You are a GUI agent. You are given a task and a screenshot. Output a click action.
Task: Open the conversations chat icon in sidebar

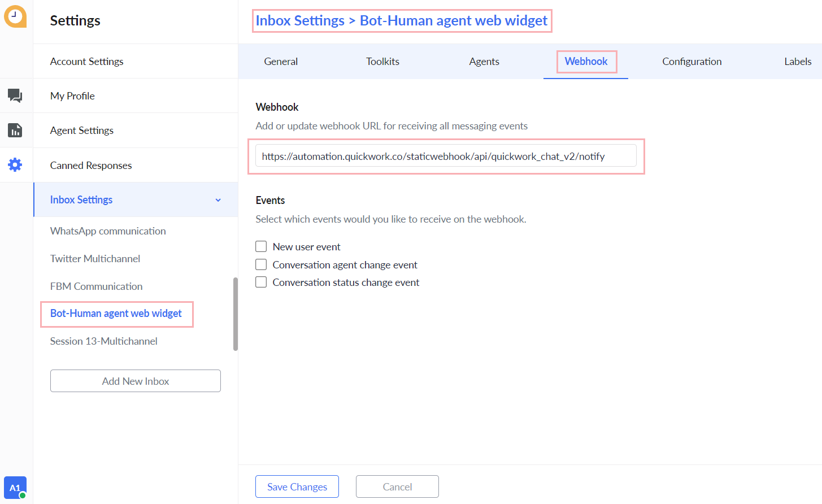click(x=15, y=95)
